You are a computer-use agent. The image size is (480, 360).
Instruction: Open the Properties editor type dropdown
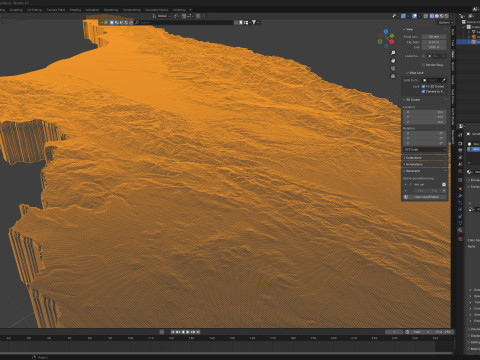[x=462, y=126]
